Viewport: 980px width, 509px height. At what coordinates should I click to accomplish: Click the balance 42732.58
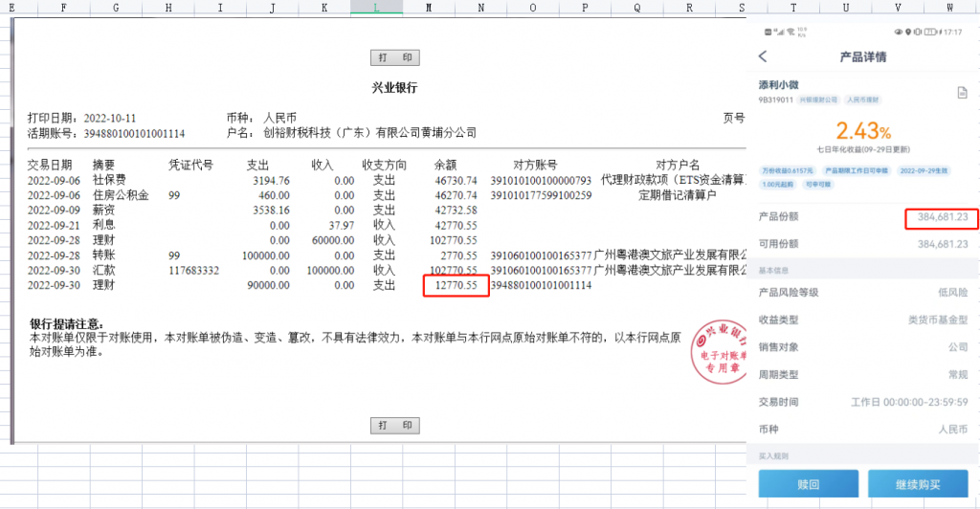pos(456,210)
